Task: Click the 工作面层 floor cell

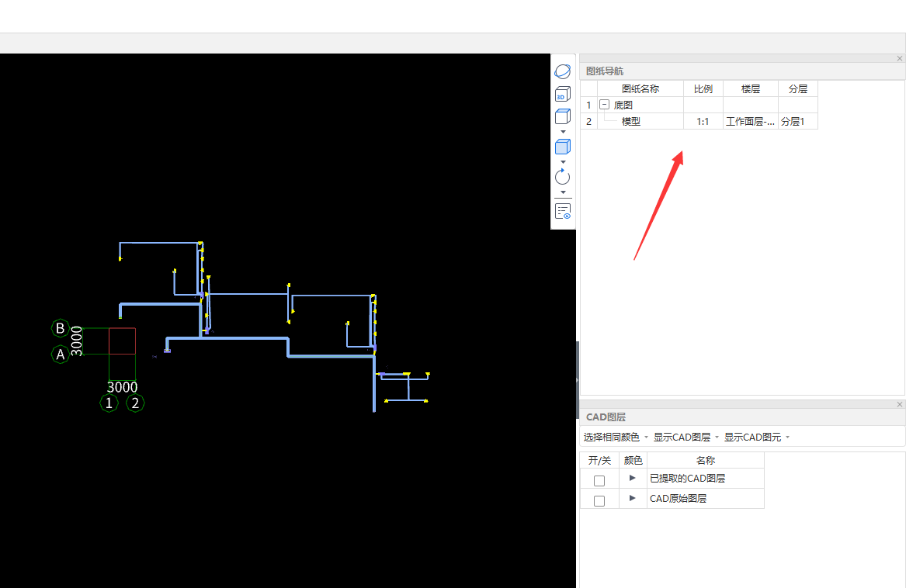Action: pos(750,121)
